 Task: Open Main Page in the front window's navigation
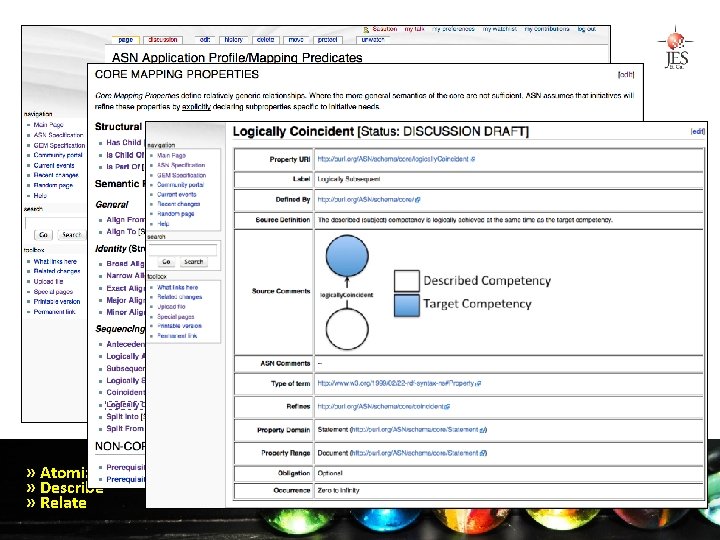172,155
